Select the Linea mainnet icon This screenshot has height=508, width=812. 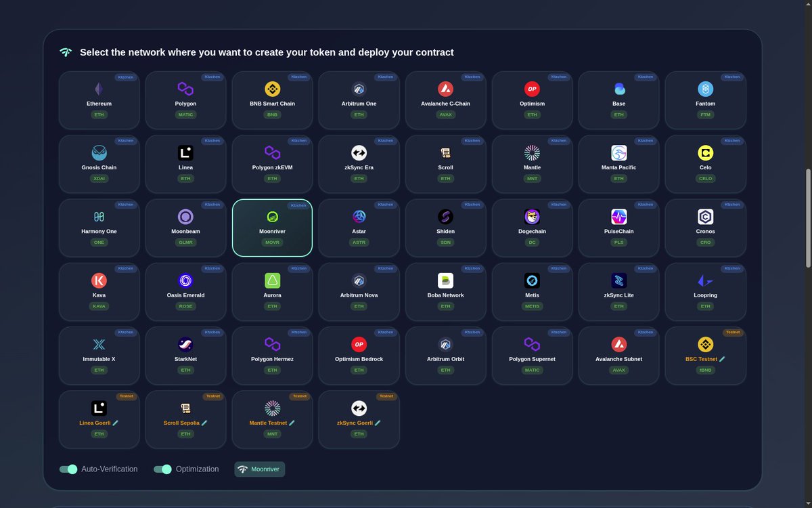(185, 152)
